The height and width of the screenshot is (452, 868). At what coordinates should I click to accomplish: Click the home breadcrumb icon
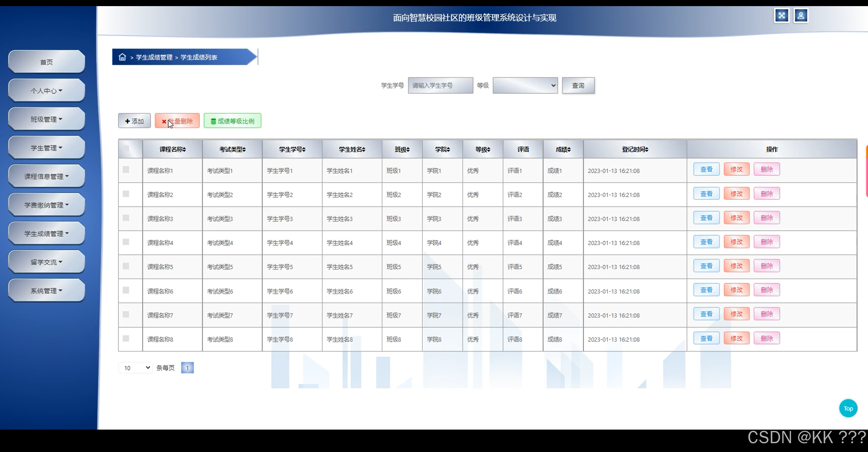(122, 57)
